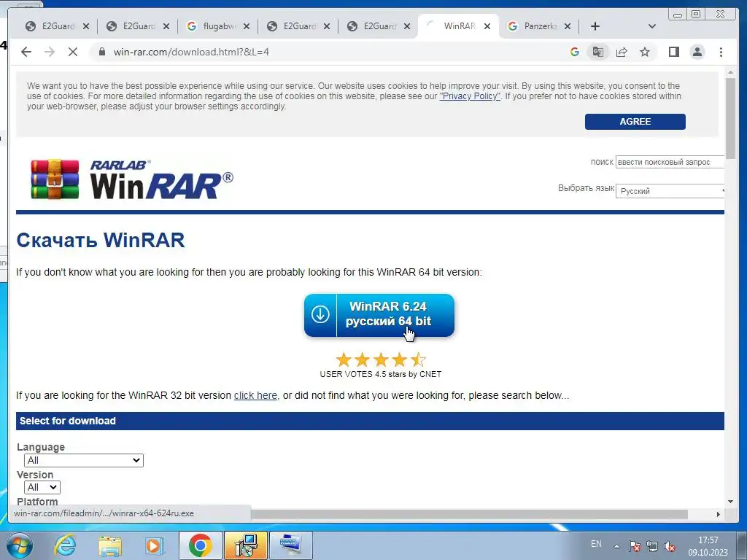Viewport: 747px width, 560px height.
Task: Click the muted volume tray icon
Action: (x=670, y=546)
